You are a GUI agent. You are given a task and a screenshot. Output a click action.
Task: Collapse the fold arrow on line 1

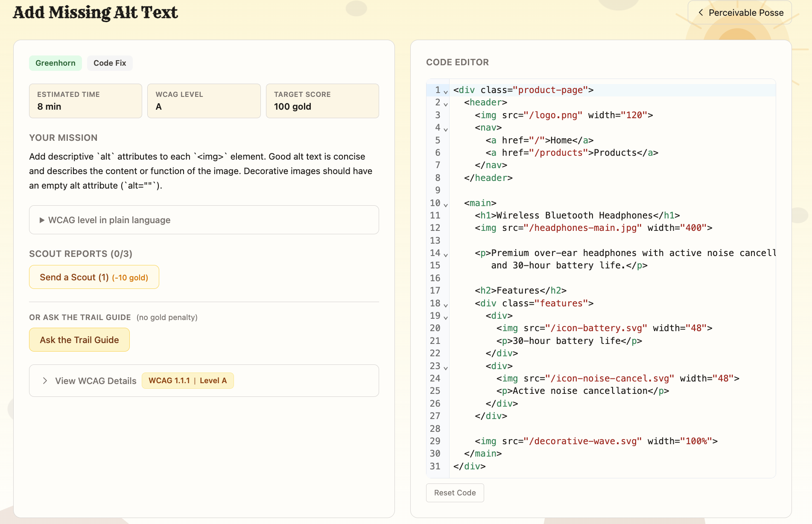(446, 92)
